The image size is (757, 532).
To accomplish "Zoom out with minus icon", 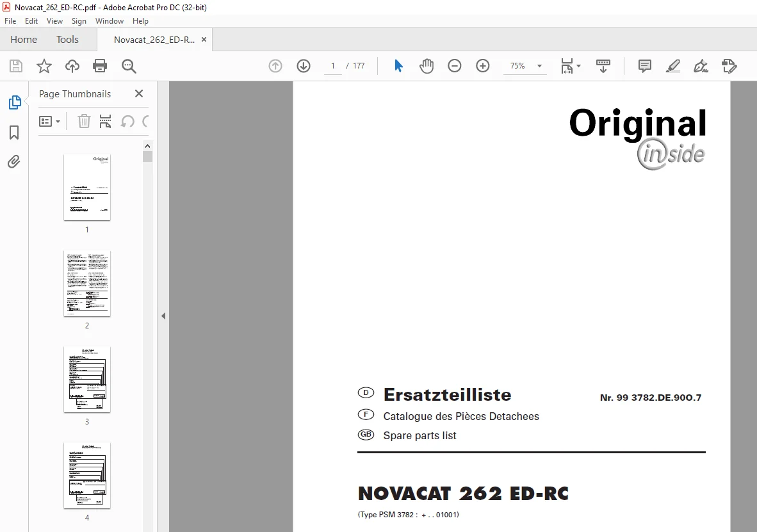I will coord(454,66).
